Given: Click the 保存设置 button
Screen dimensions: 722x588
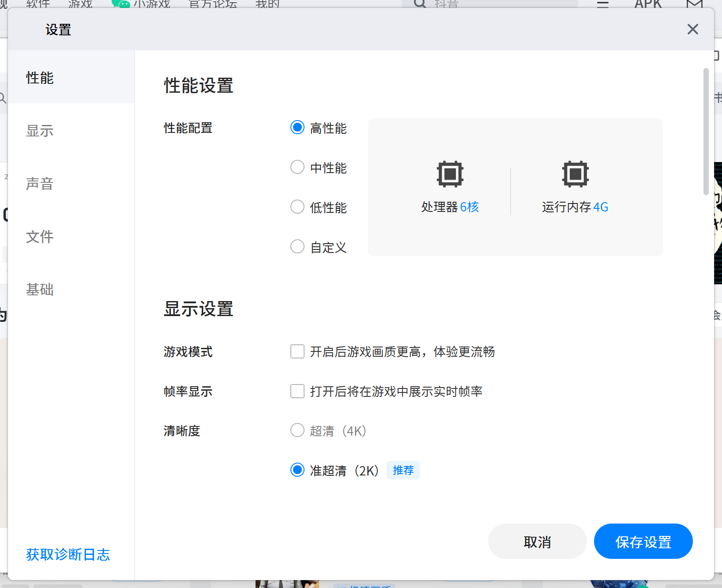Looking at the screenshot, I should click(x=643, y=542).
